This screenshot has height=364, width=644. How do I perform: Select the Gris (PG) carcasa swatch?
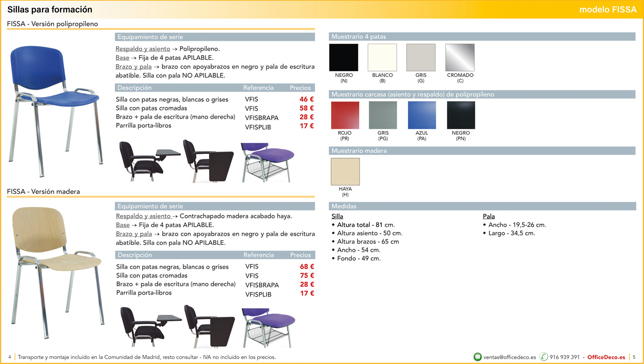pos(383,115)
